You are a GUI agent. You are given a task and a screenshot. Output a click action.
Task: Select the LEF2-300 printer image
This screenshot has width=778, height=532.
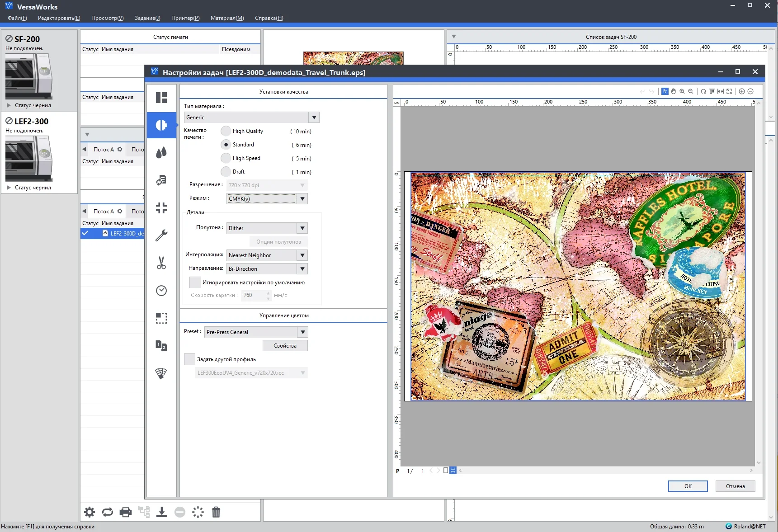[x=29, y=158]
